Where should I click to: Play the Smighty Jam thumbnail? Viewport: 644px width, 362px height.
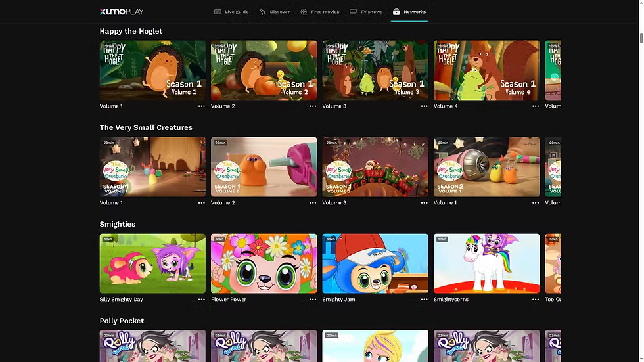click(375, 263)
